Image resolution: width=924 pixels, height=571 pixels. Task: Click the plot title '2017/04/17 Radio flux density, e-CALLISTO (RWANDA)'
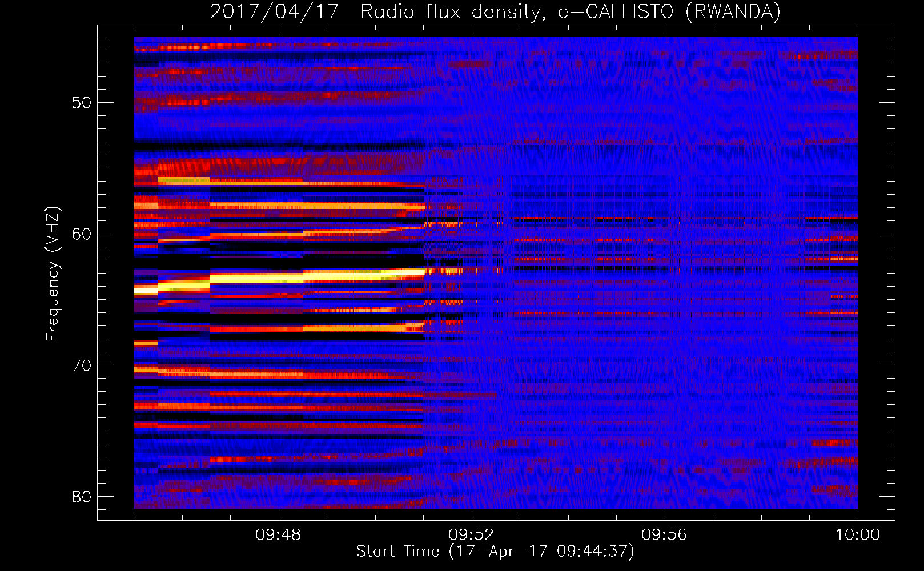495,12
